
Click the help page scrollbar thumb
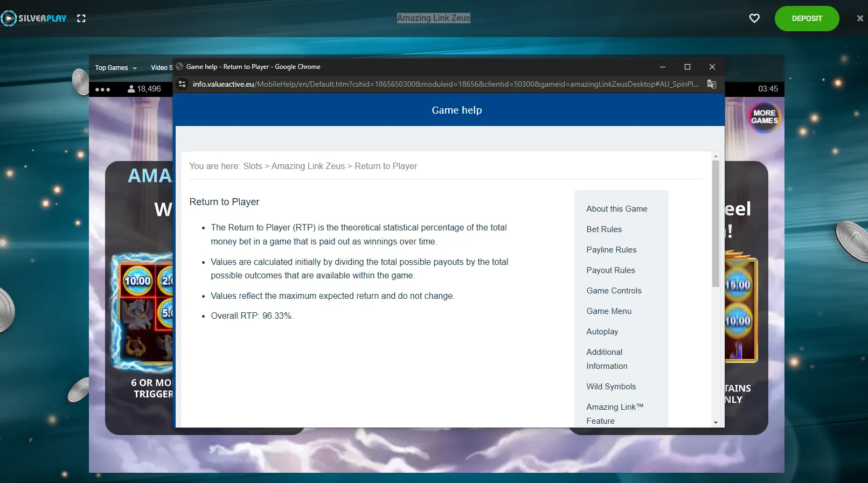click(716, 223)
